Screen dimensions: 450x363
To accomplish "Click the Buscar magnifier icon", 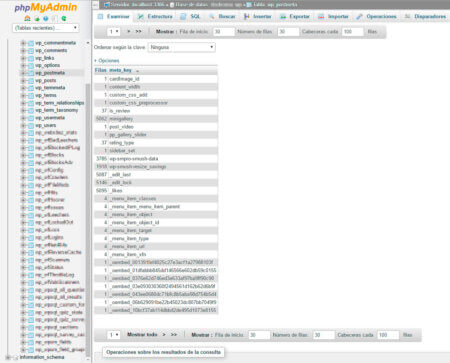I will (x=212, y=16).
